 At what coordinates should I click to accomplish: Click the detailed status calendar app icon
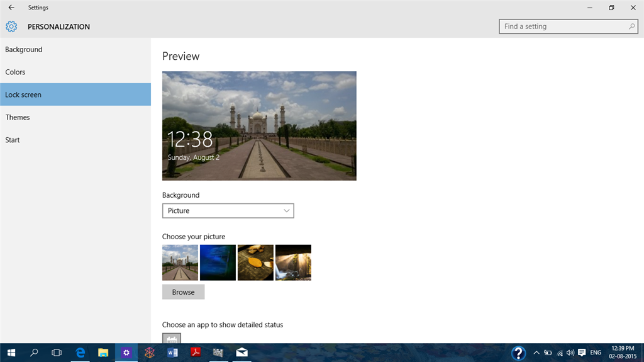[172, 338]
